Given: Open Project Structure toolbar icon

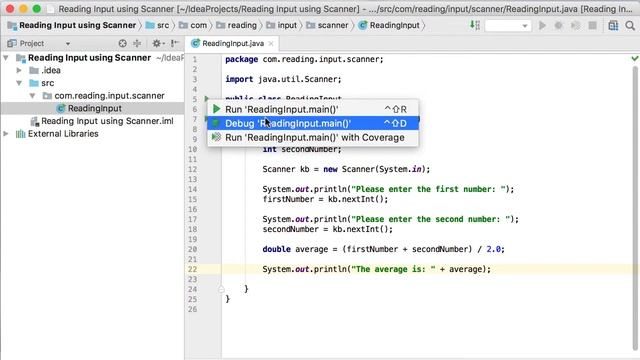Looking at the screenshot, I should point(613,25).
